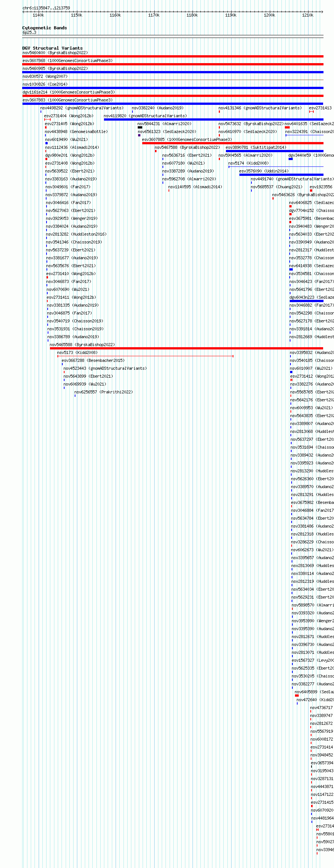The width and height of the screenshot is (334, 868).
Task: Open nsv6077180 (Wu2021) variant
Action: click(184, 163)
